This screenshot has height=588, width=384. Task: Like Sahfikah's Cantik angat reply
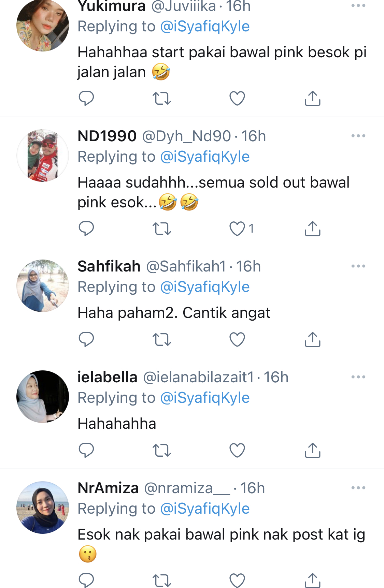[x=237, y=339]
